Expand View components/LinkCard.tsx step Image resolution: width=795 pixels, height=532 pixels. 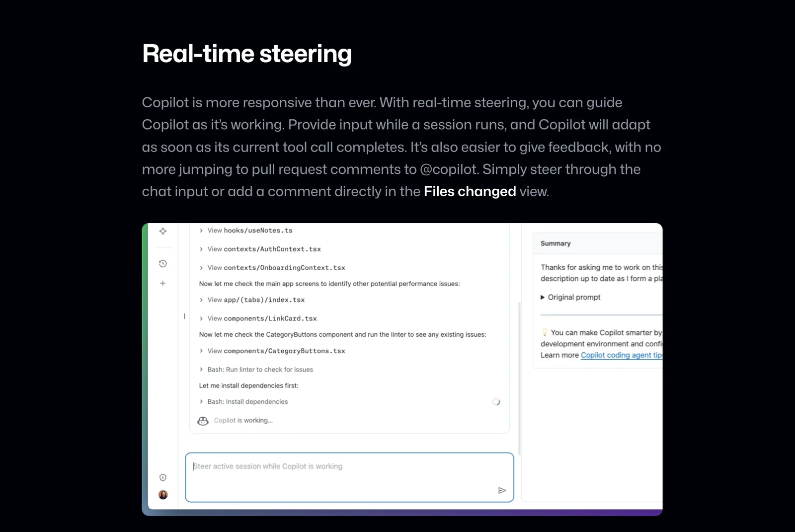(x=201, y=318)
